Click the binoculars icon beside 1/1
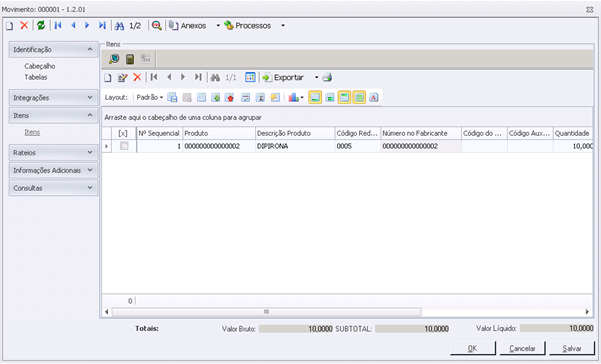601x364 pixels. 215,78
